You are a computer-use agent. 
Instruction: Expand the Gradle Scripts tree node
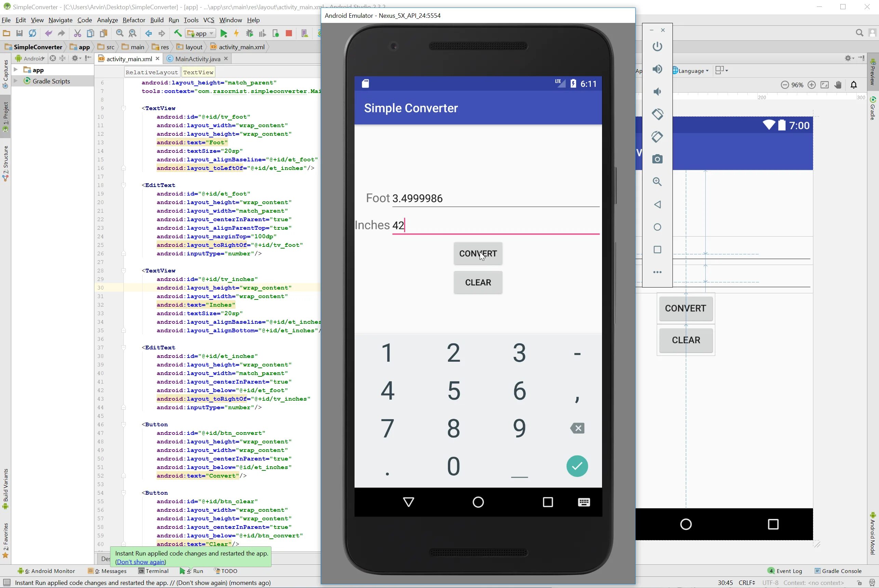point(16,81)
